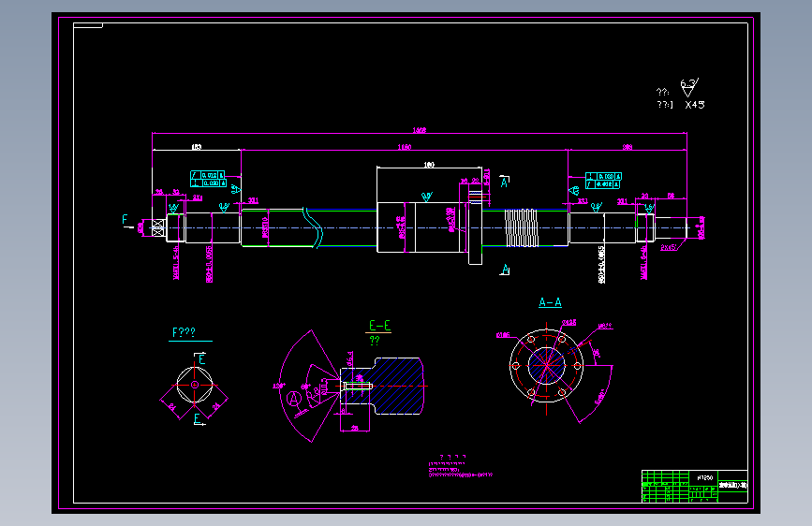Select the circled A datum symbol
The width and height of the screenshot is (812, 526).
(x=294, y=399)
